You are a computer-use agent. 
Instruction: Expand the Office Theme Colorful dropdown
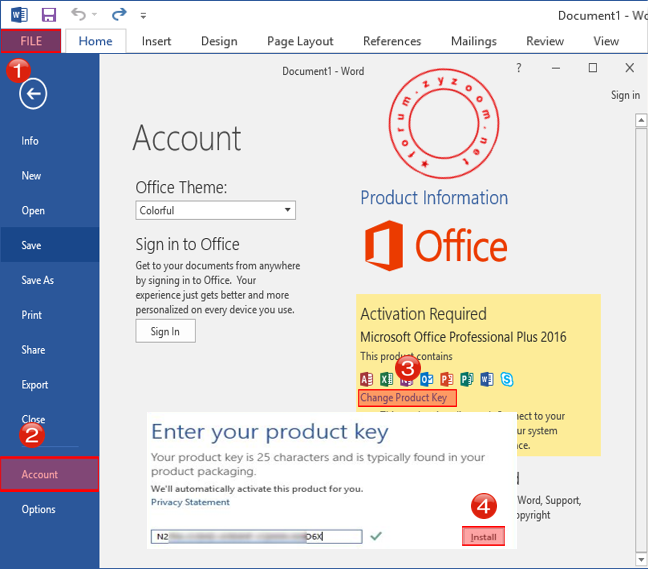(215, 210)
